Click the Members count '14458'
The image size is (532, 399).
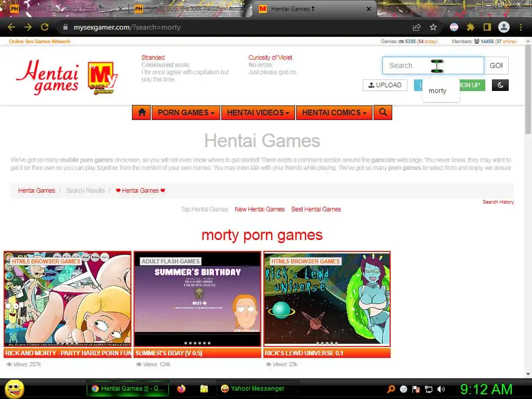tap(487, 42)
